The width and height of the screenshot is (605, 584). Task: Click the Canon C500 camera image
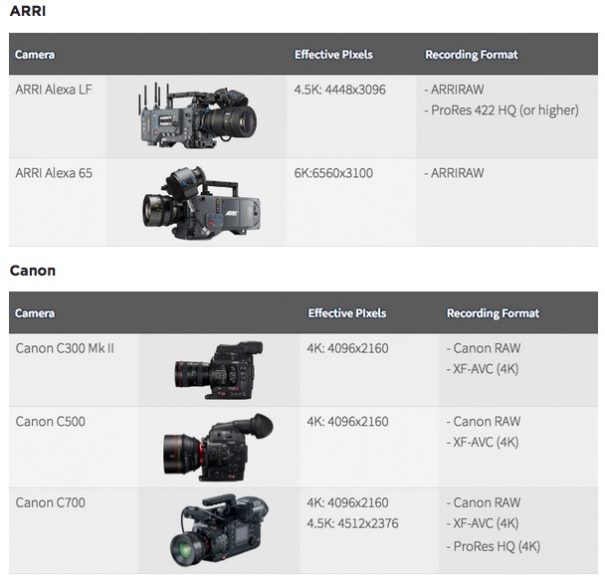click(218, 447)
